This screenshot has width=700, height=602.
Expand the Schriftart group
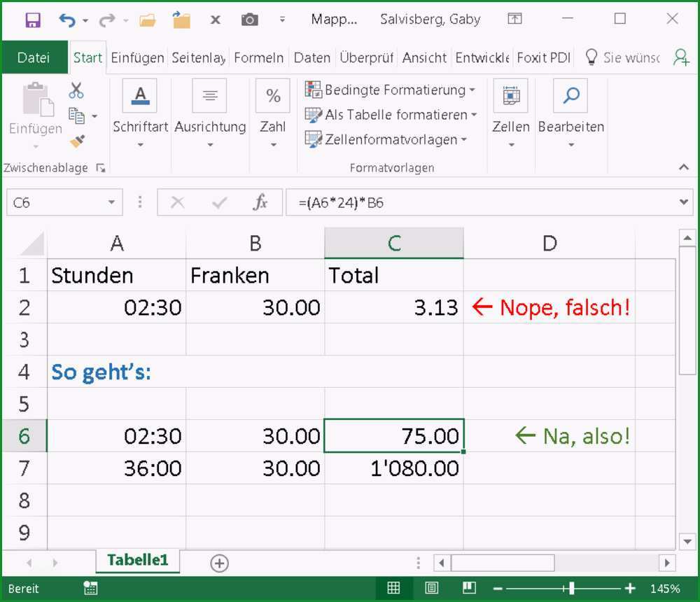[140, 114]
